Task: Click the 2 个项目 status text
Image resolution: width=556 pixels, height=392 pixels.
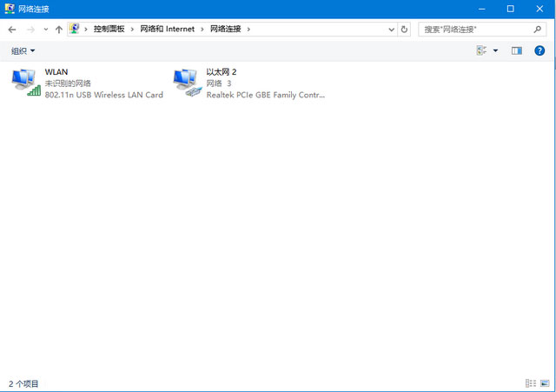Action: pos(23,383)
